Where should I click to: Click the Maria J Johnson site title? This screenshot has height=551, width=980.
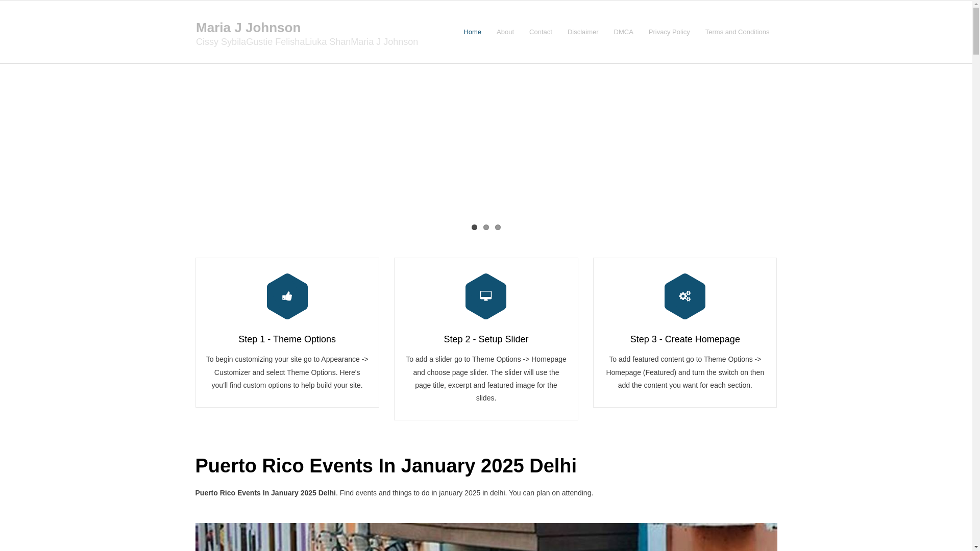(248, 28)
